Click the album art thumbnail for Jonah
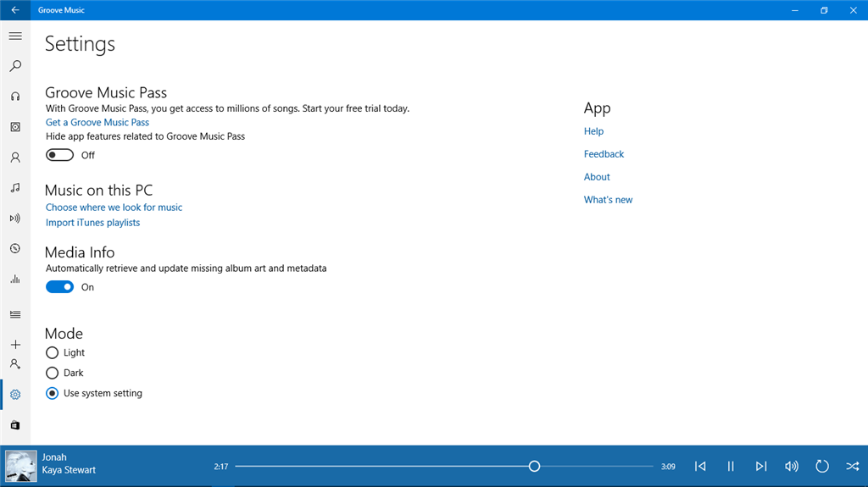 (x=21, y=466)
